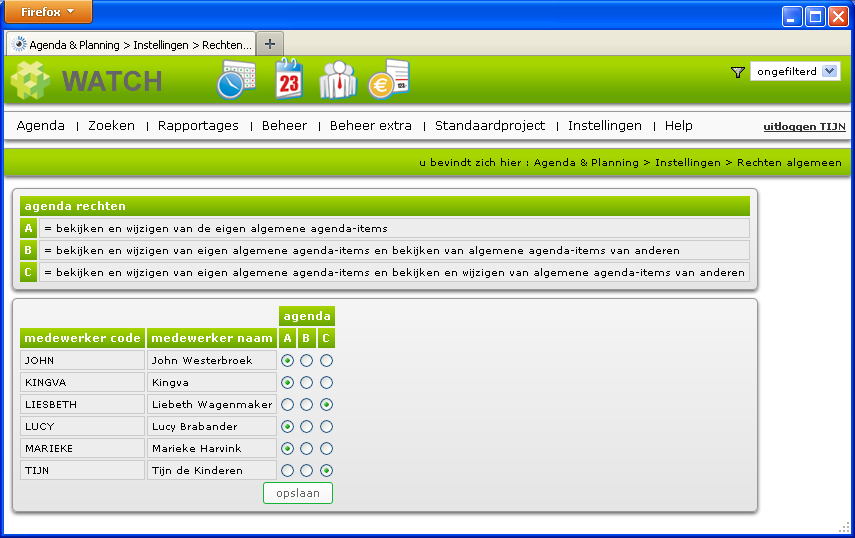Viewport: 855px width, 538px height.
Task: Select agenda right A for LUCY
Action: [x=287, y=426]
